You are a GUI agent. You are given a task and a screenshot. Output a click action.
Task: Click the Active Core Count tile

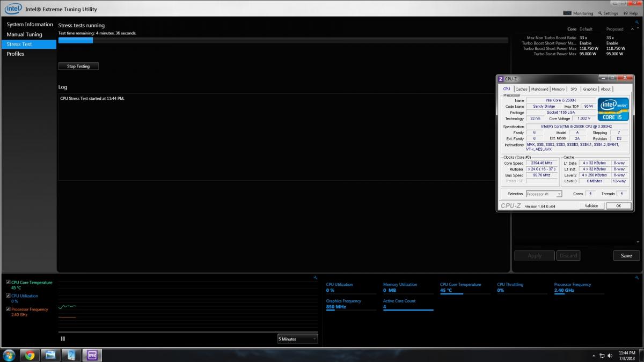point(408,305)
